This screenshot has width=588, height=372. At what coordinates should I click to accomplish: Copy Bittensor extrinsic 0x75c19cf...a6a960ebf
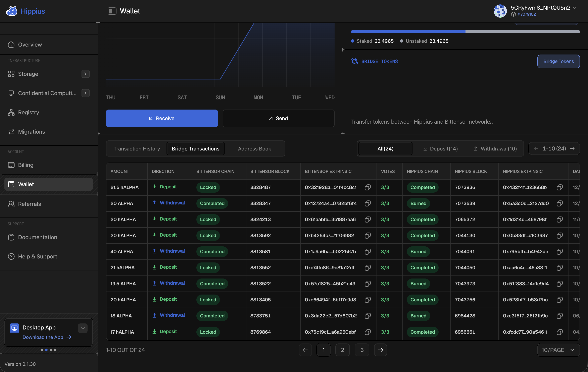pos(367,332)
